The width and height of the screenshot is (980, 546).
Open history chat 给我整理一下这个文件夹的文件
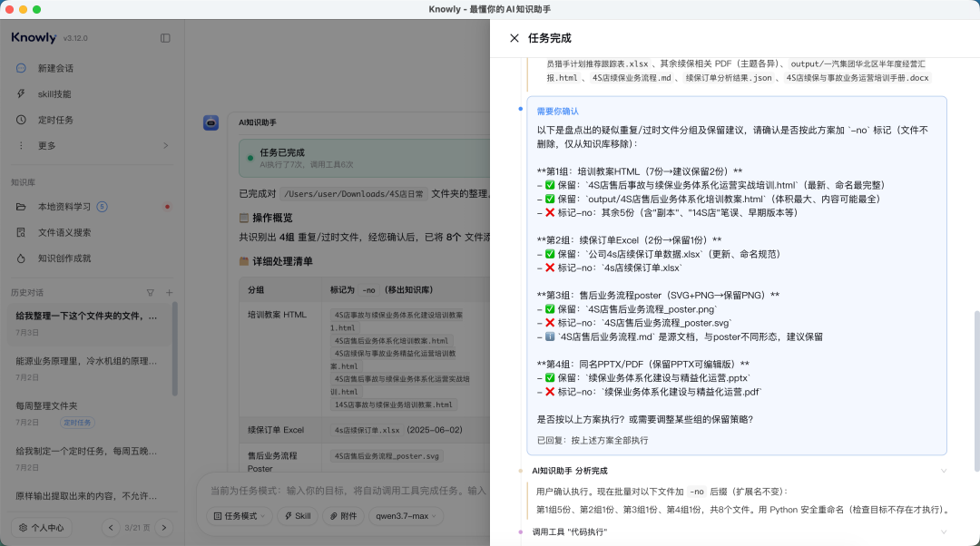pyautogui.click(x=90, y=324)
